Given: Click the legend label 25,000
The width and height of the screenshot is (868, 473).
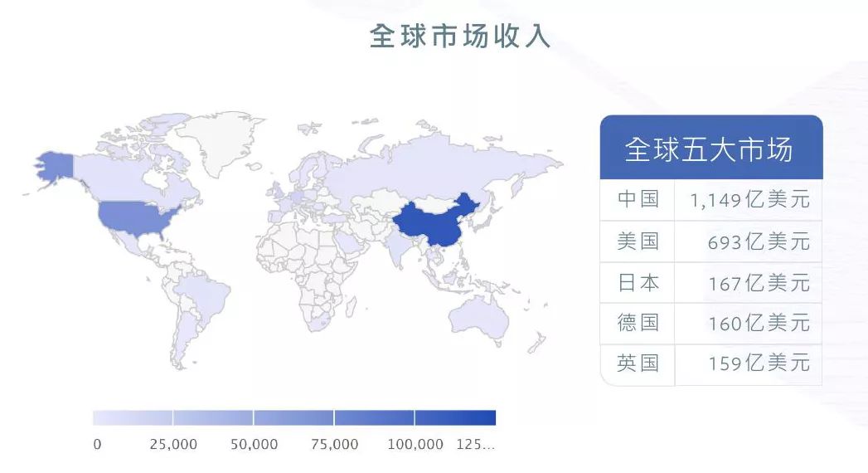Looking at the screenshot, I should pyautogui.click(x=173, y=444).
